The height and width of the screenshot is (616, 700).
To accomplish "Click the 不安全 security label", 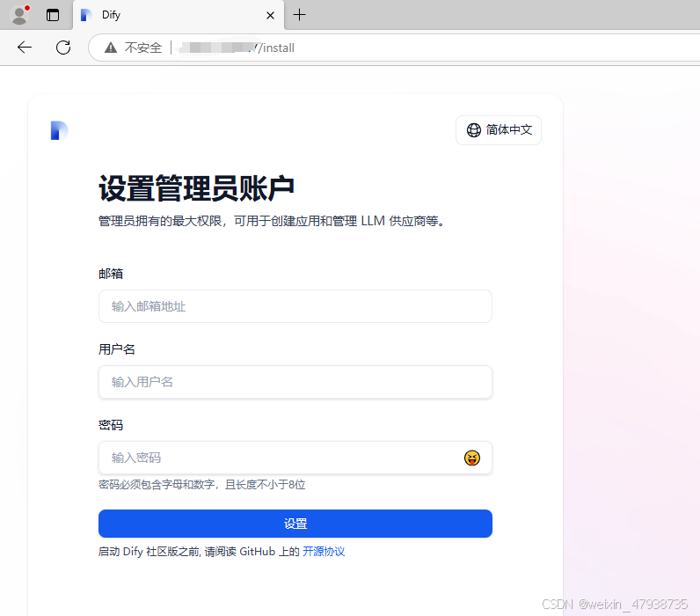I will [x=142, y=48].
